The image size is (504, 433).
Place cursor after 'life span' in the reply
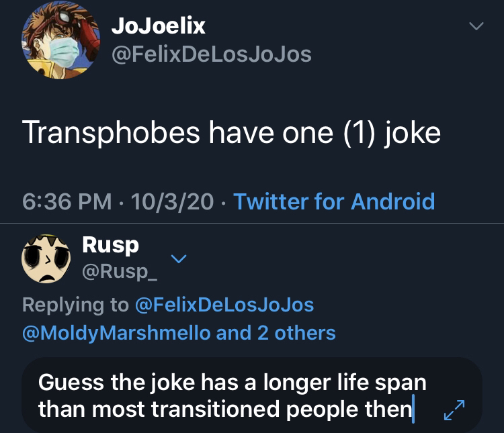pyautogui.click(x=427, y=383)
